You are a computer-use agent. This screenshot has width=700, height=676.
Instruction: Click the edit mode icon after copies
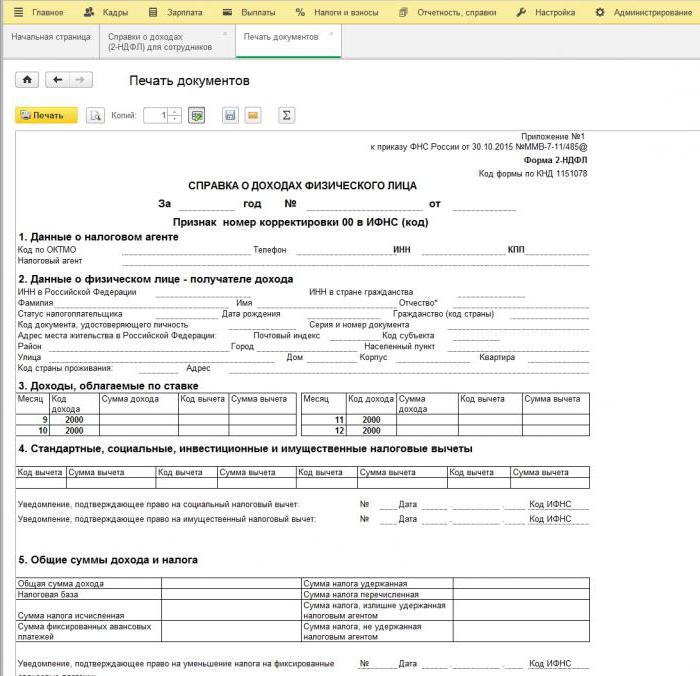[x=197, y=115]
